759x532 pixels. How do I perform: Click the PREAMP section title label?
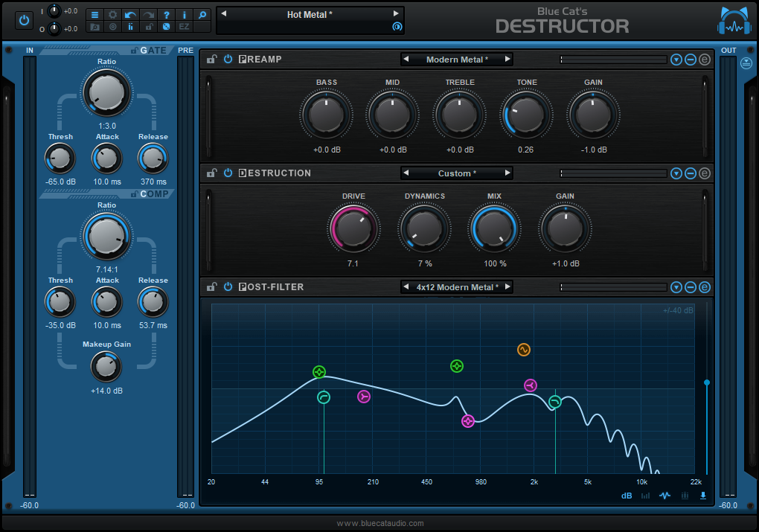260,59
